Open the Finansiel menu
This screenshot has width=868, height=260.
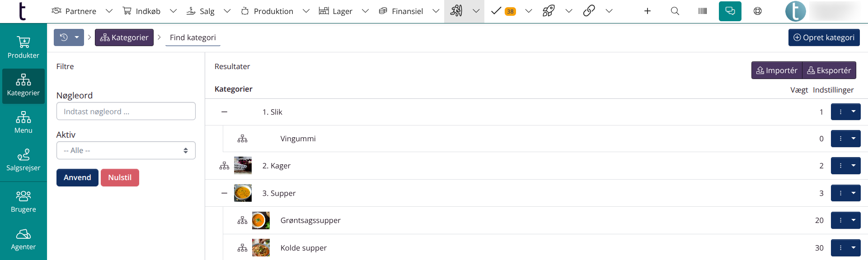(x=407, y=11)
